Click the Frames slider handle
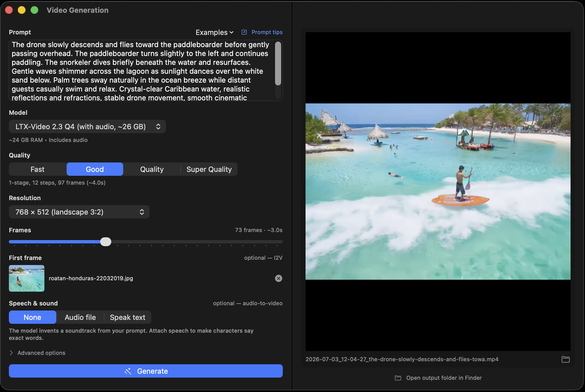 pos(105,242)
